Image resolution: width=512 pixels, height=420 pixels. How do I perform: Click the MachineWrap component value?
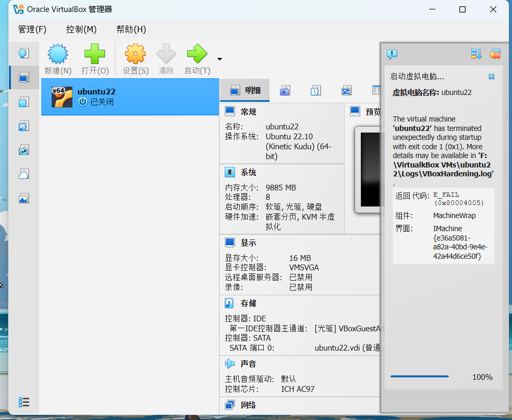coord(455,215)
